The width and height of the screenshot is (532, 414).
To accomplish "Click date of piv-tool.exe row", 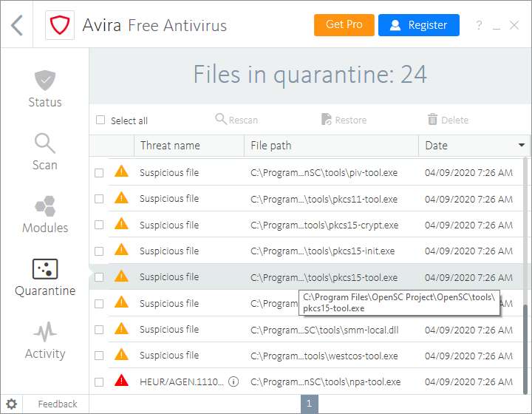I will (468, 173).
